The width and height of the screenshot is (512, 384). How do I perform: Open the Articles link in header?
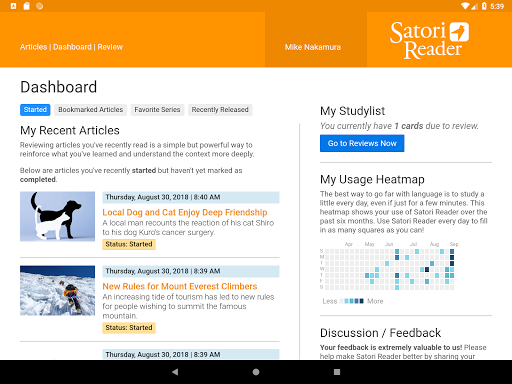pos(33,47)
